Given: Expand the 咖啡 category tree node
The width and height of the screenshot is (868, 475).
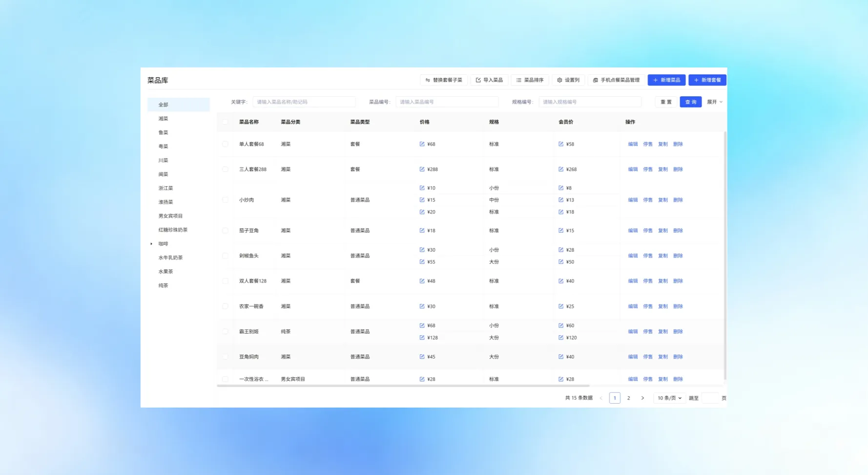Looking at the screenshot, I should [151, 244].
